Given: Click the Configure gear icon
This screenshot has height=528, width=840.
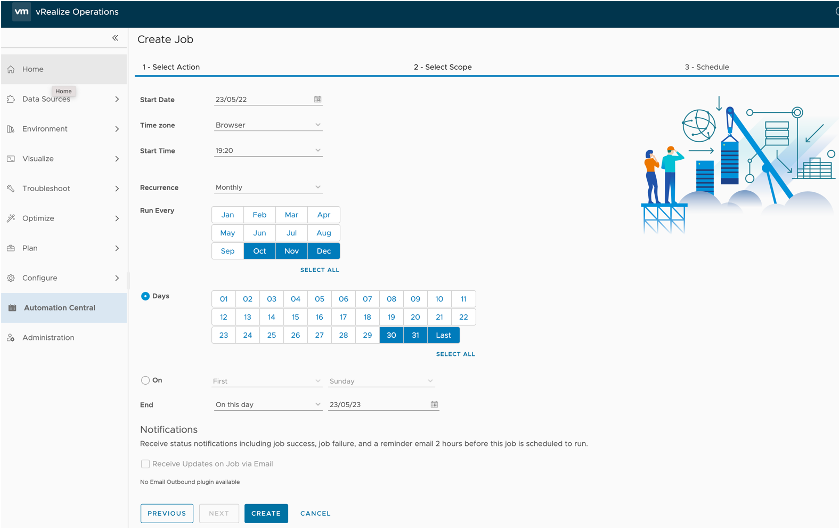Looking at the screenshot, I should [x=11, y=278].
